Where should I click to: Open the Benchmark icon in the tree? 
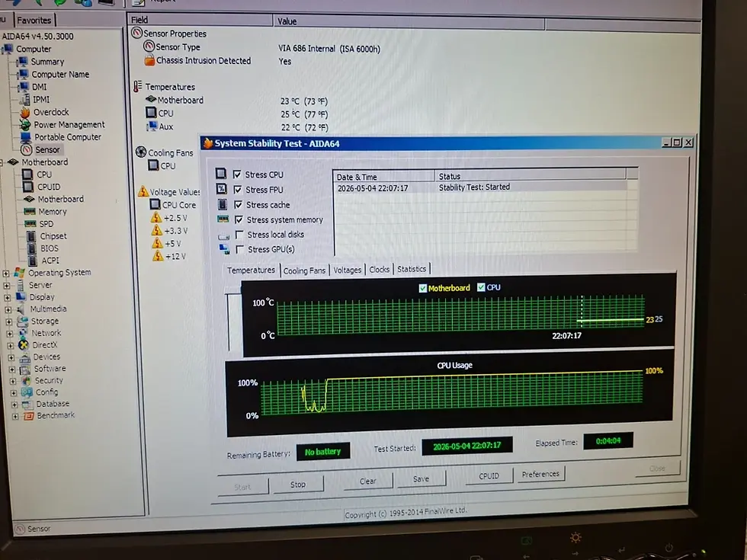29,416
